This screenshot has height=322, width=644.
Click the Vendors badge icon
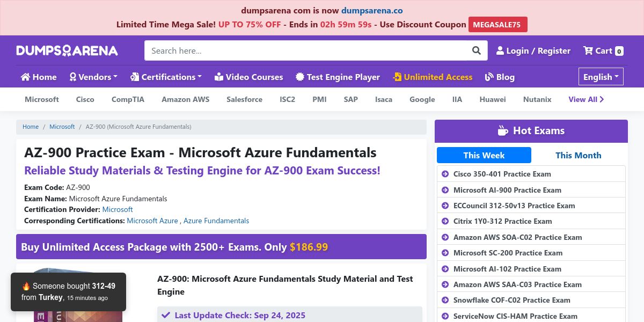coord(73,77)
